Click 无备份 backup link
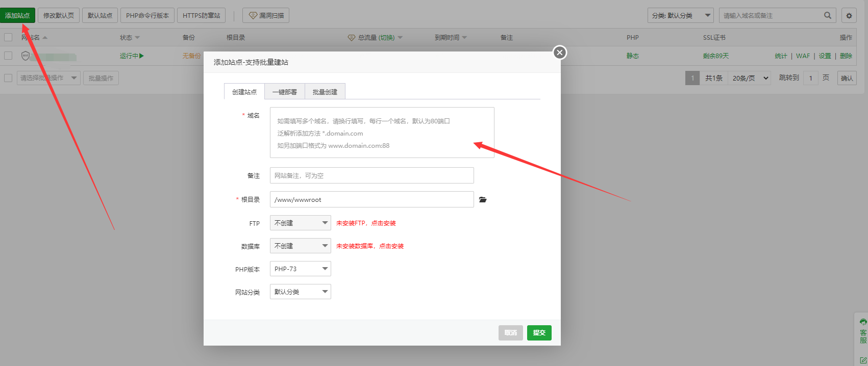Screen dimensions: 868x366 tap(191, 56)
